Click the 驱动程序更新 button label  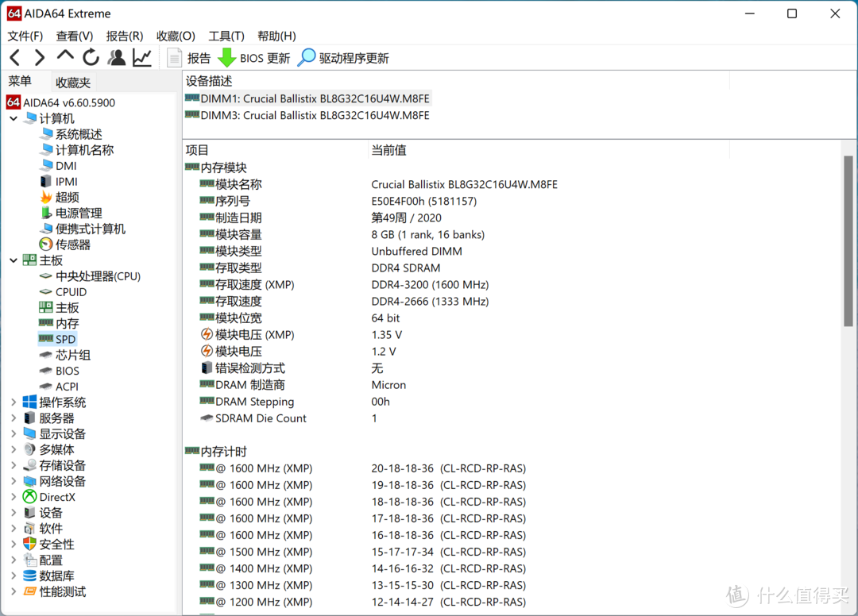tap(354, 58)
